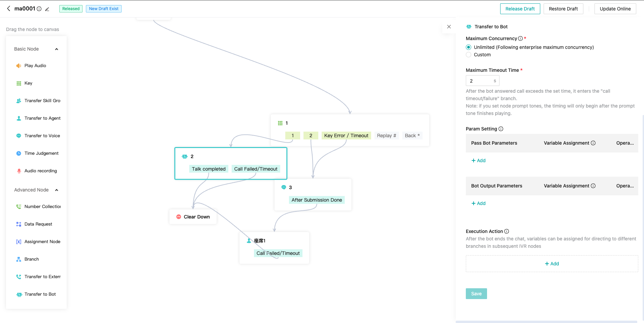Open info icon next to ma0001
The height and width of the screenshot is (323, 644).
click(x=39, y=9)
